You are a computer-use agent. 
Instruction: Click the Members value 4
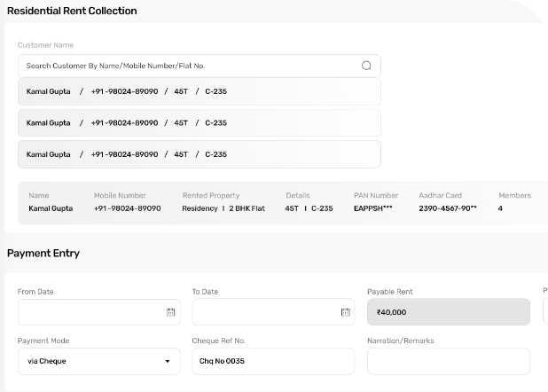pyautogui.click(x=500, y=208)
